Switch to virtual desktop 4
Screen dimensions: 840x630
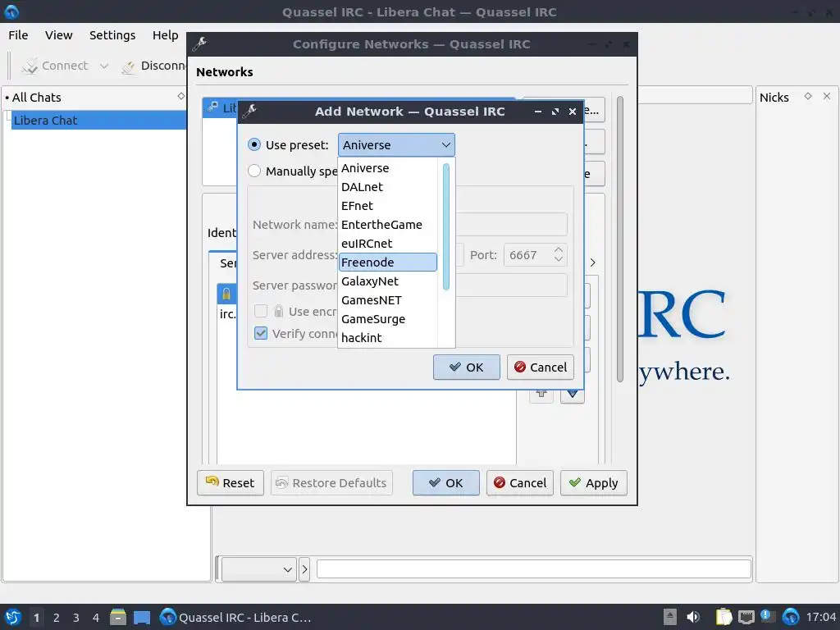click(96, 618)
